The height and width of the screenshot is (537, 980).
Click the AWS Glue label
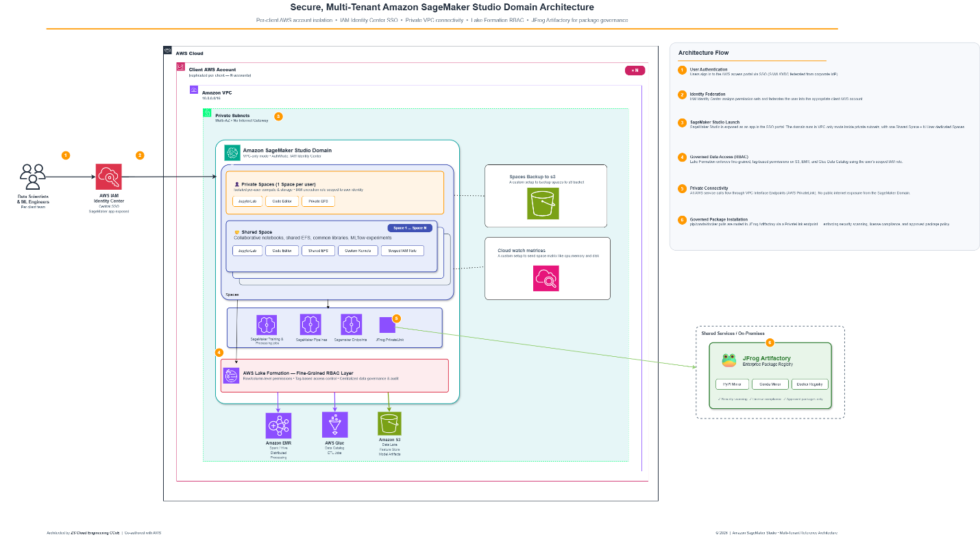pyautogui.click(x=334, y=442)
